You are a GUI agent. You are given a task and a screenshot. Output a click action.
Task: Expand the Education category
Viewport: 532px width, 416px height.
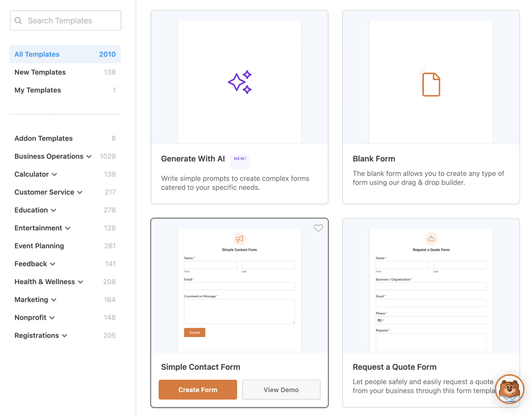54,210
